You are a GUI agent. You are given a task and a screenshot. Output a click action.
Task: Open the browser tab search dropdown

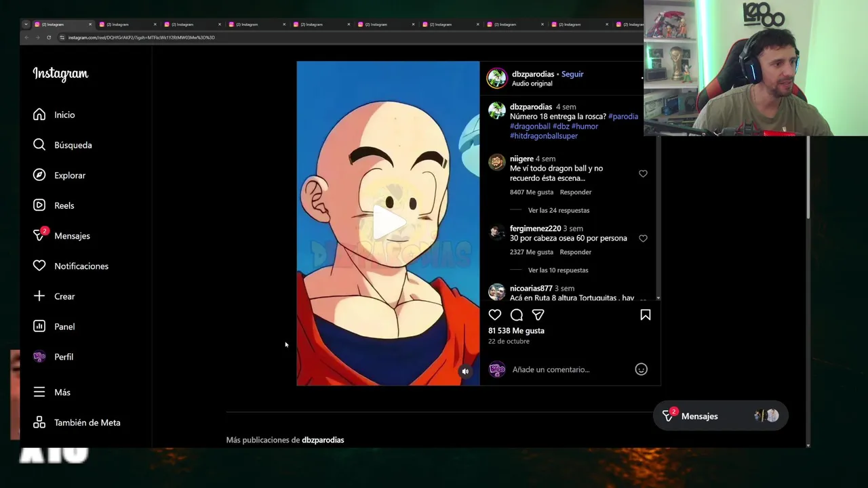tap(26, 24)
